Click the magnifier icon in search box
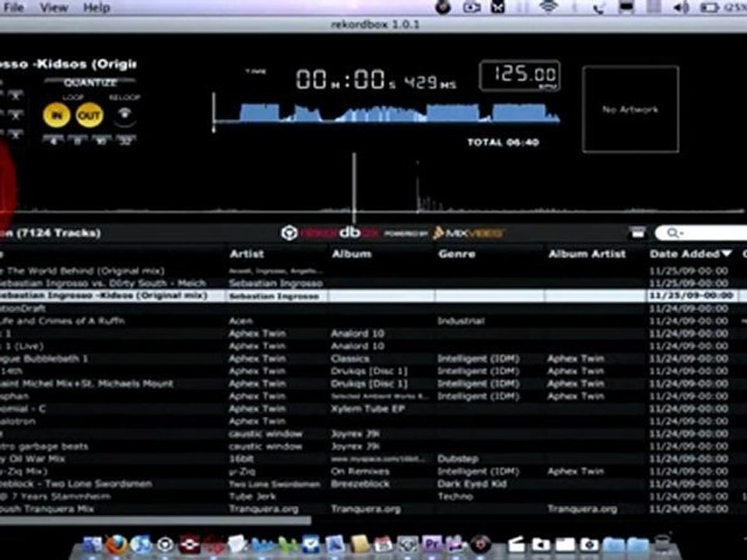The width and height of the screenshot is (747, 560). (674, 233)
